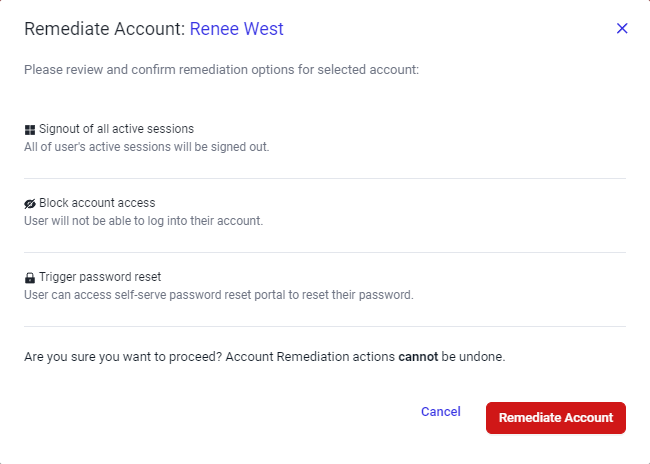The image size is (650, 464).
Task: Click the 'Are you sure you want to proceed' warning
Action: point(264,357)
